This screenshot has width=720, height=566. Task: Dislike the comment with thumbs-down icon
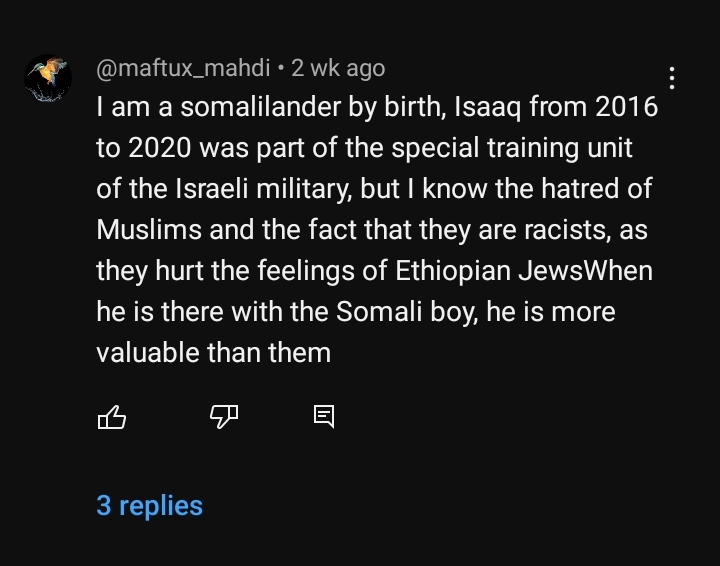(x=224, y=417)
